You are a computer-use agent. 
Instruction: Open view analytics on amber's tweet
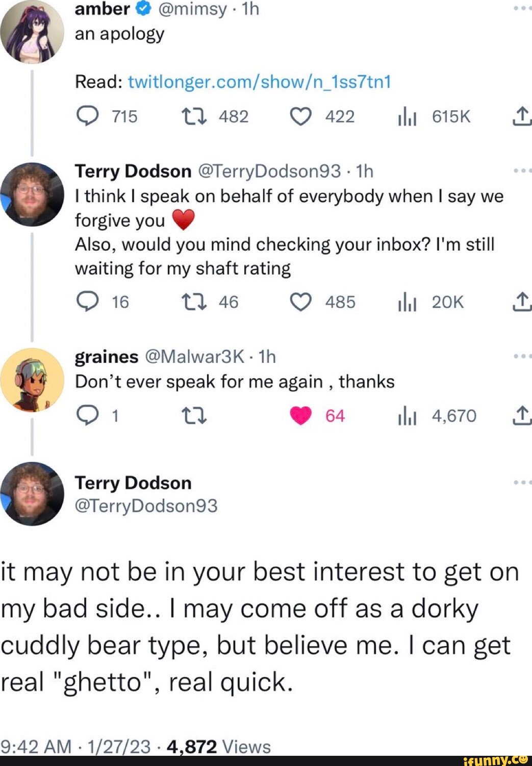(408, 116)
